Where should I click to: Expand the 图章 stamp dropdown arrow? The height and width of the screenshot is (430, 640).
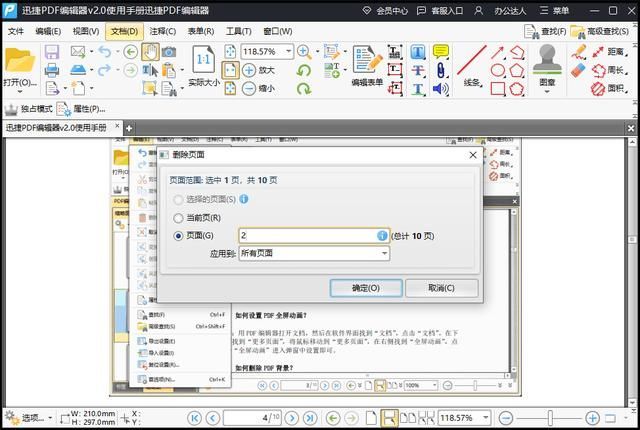pos(547,91)
